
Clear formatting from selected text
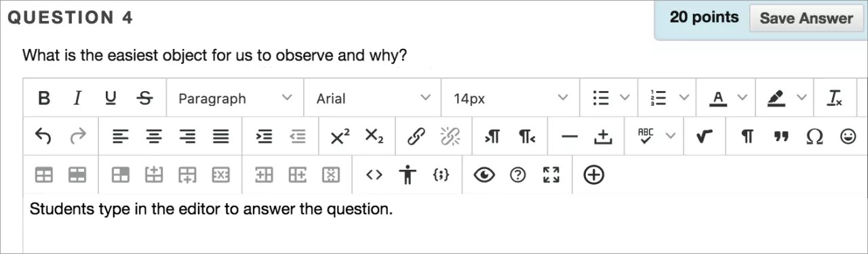[x=835, y=98]
